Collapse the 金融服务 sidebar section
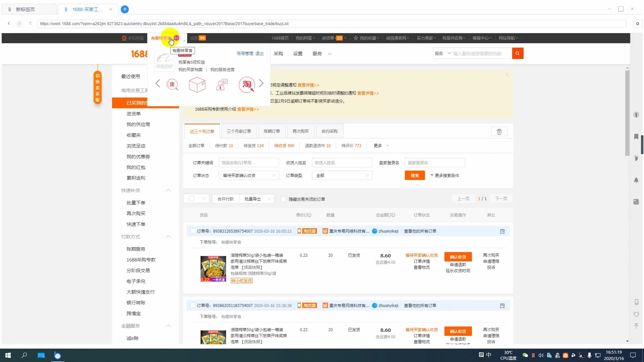 pyautogui.click(x=168, y=326)
